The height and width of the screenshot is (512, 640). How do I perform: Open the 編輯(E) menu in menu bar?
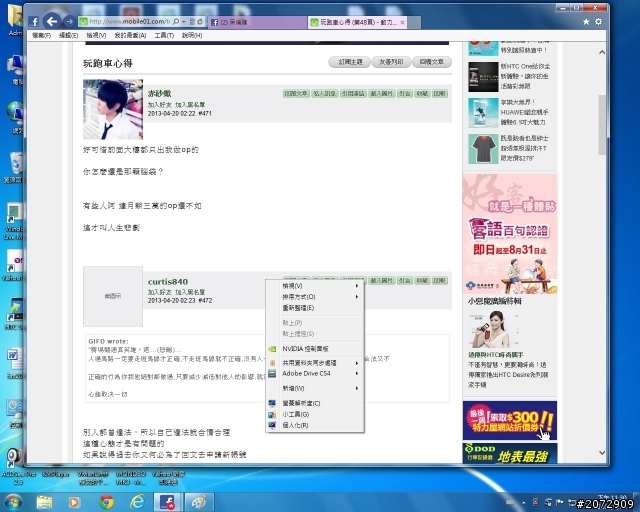[x=69, y=36]
